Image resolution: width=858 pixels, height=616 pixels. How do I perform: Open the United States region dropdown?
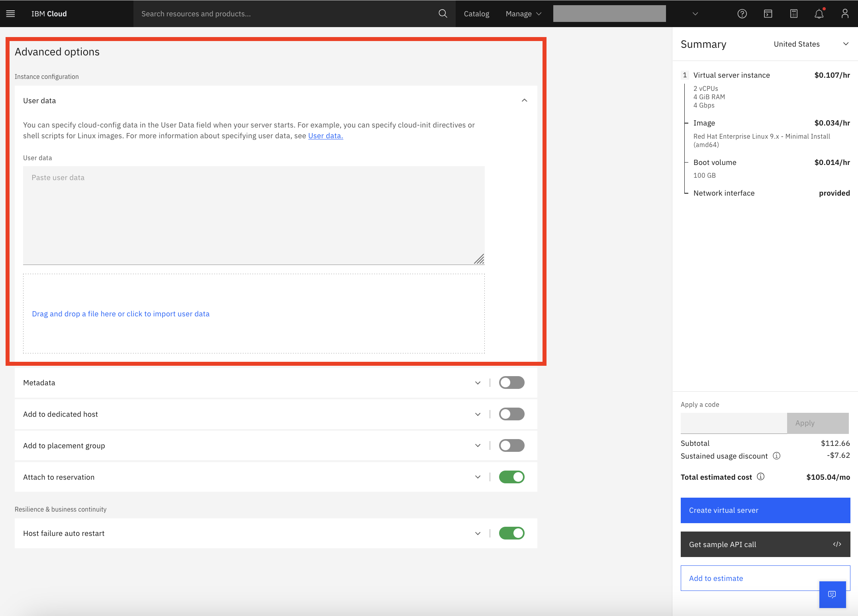coord(811,44)
